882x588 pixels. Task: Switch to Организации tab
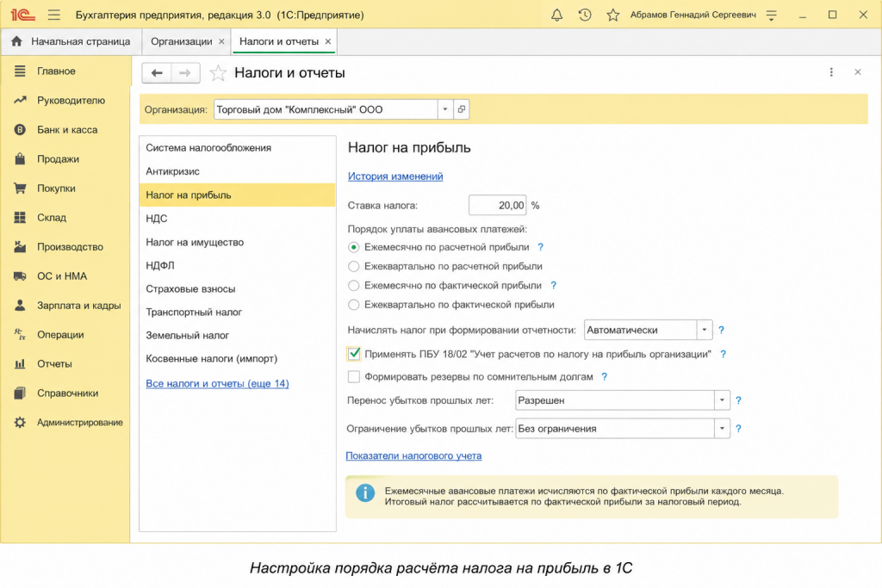point(181,41)
